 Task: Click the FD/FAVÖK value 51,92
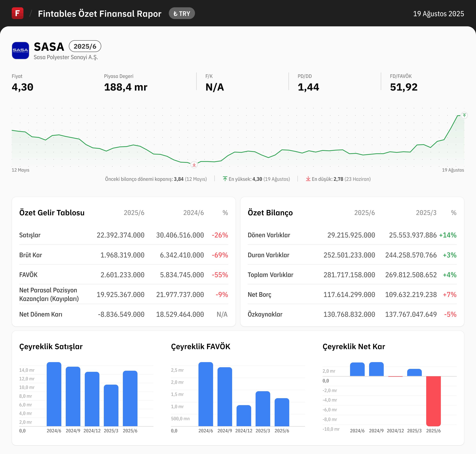403,87
